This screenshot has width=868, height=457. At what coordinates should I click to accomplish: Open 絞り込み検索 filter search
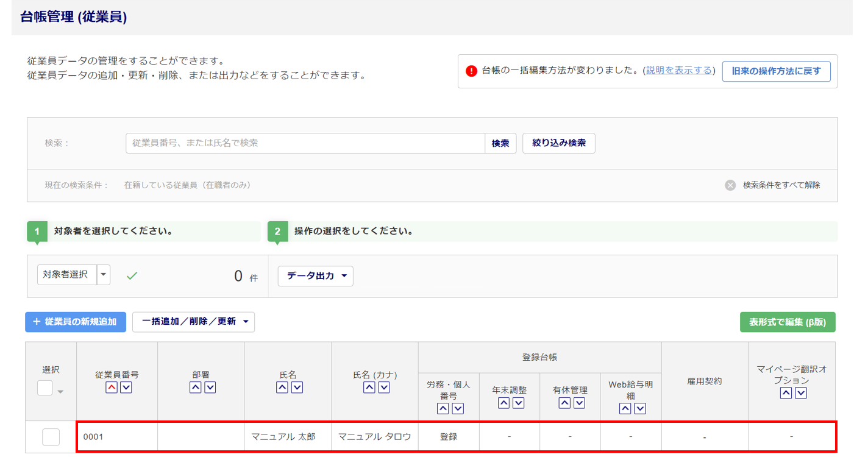[x=559, y=143]
